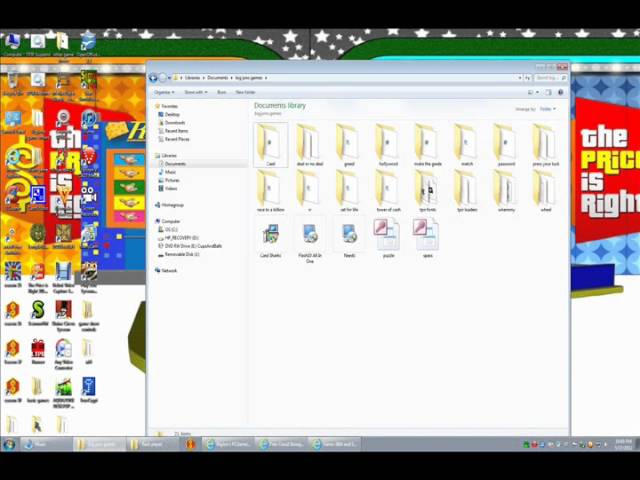This screenshot has width=640, height=480.
Task: Click the search box in Explorer
Action: tap(551, 78)
